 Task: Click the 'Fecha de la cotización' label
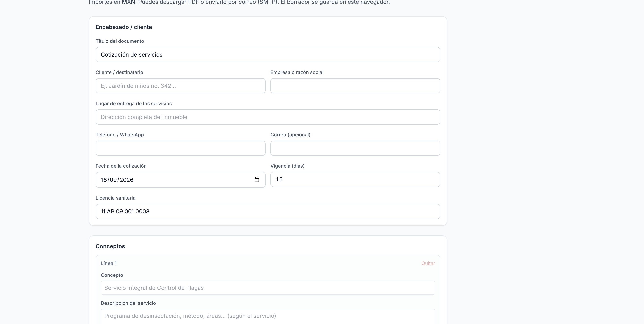coord(121,166)
